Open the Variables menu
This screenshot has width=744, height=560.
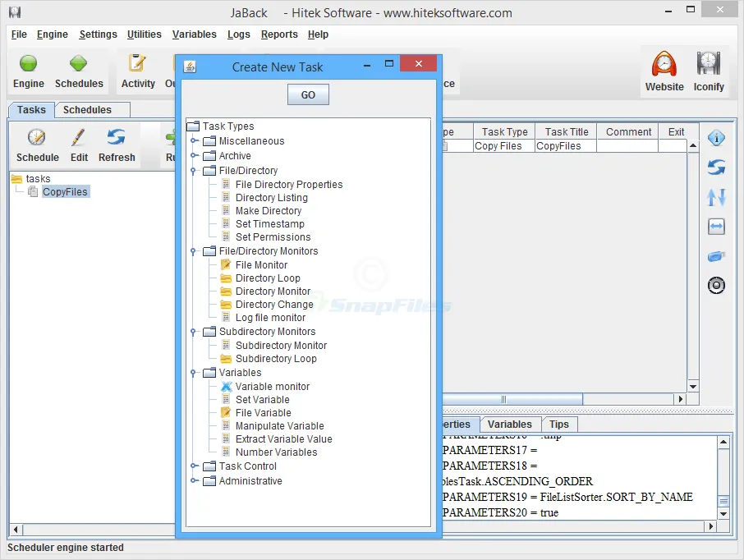tap(194, 34)
